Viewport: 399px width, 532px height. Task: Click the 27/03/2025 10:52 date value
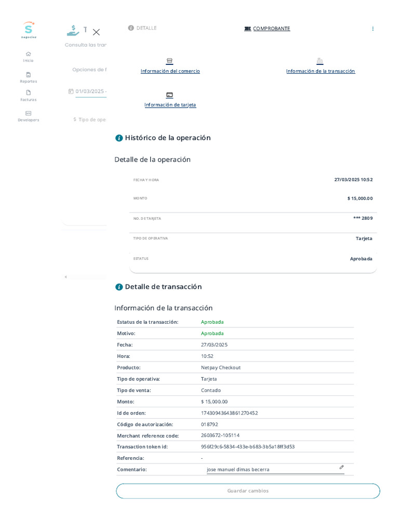[353, 179]
